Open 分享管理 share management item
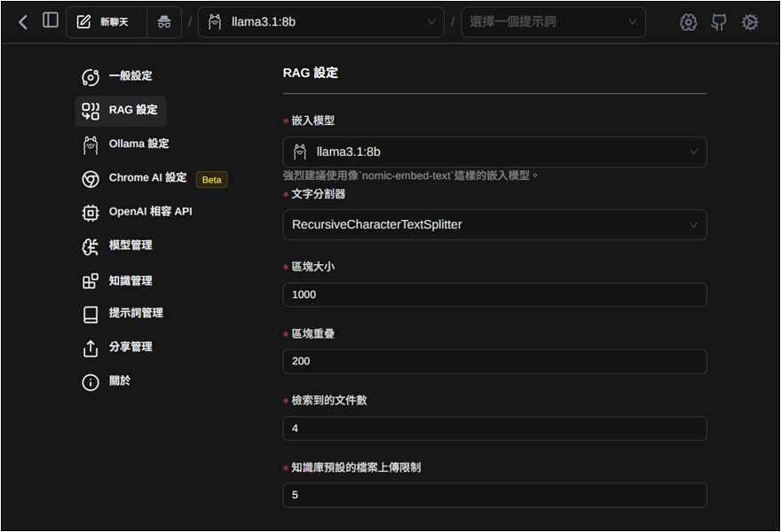 pos(117,348)
